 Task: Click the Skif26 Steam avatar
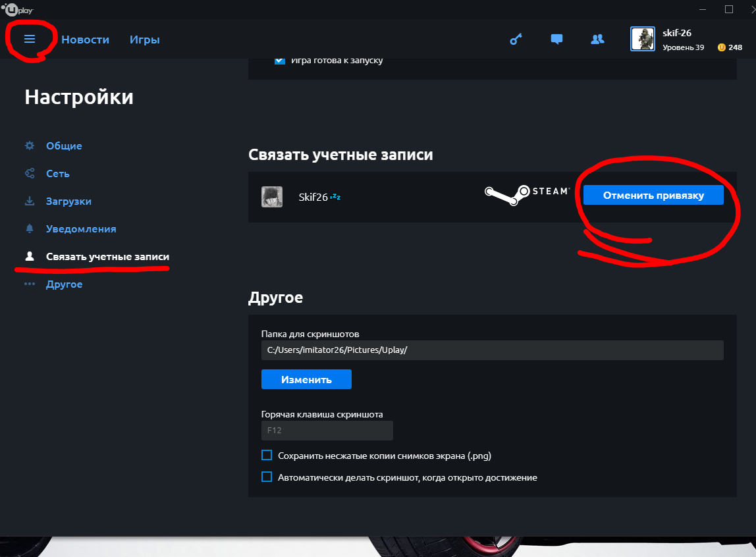point(272,197)
